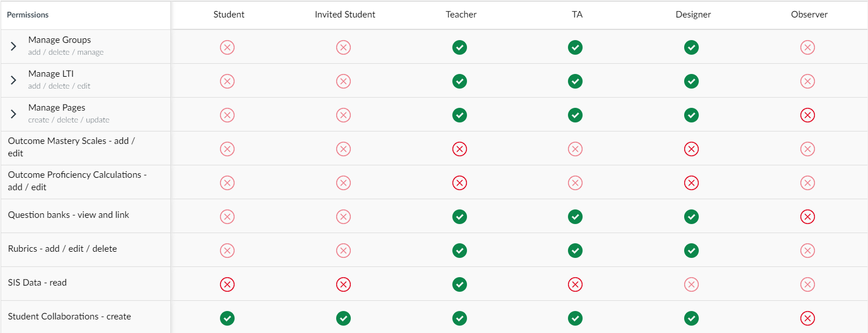Open the Invited Student role header
This screenshot has height=333, width=868.
pos(345,15)
